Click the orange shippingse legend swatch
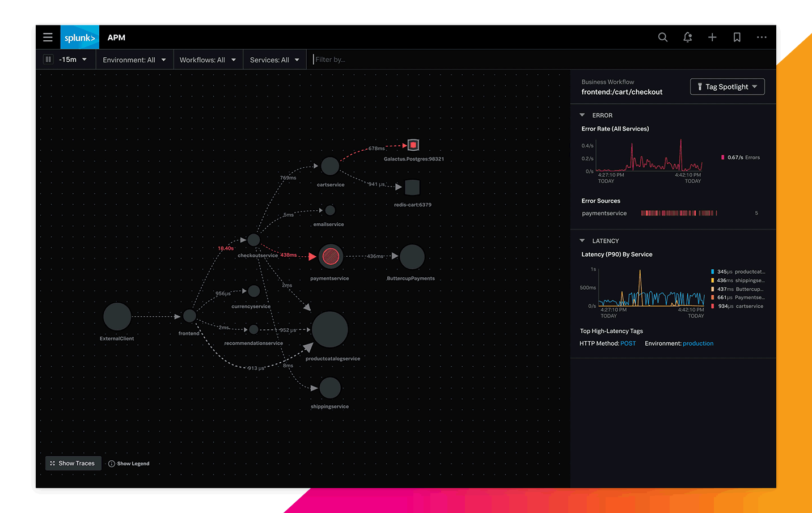812x513 pixels. pos(713,281)
